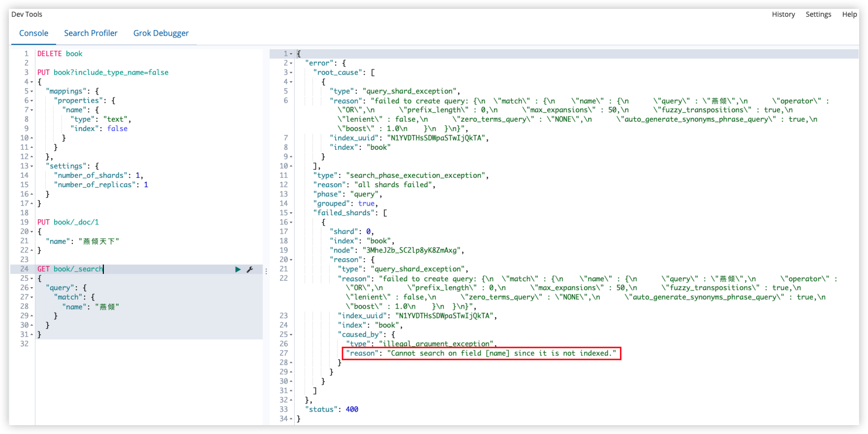868x434 pixels.
Task: Collapse the response root at line 1
Action: 291,54
